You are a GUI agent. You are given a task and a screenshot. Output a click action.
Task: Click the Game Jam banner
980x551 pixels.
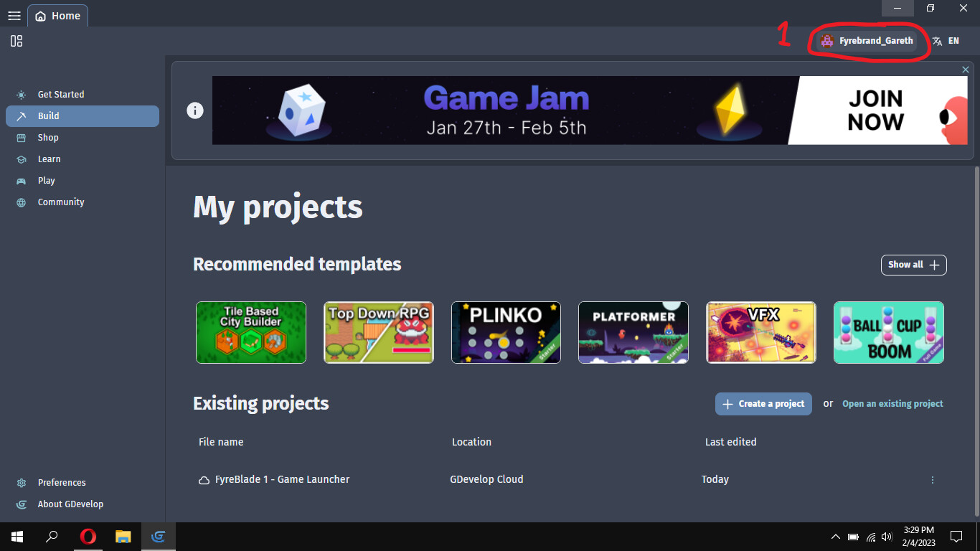pos(590,110)
